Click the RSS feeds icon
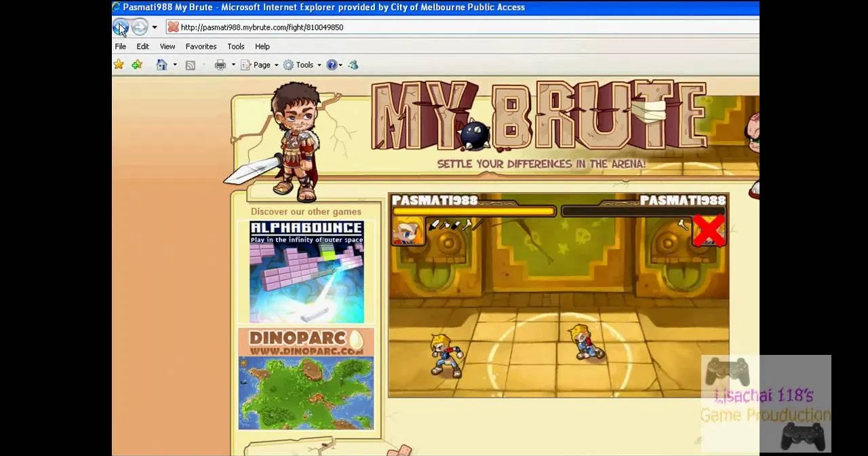This screenshot has width=868, height=456. coord(191,65)
